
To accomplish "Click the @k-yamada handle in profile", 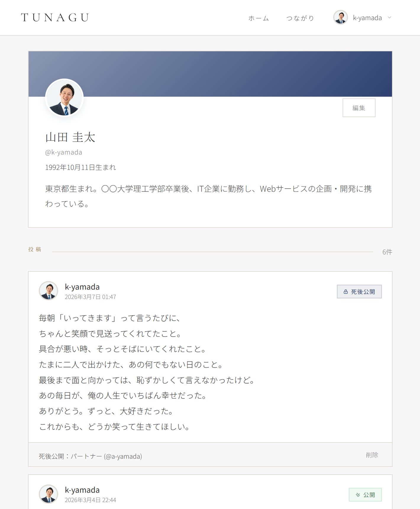I will [x=63, y=152].
